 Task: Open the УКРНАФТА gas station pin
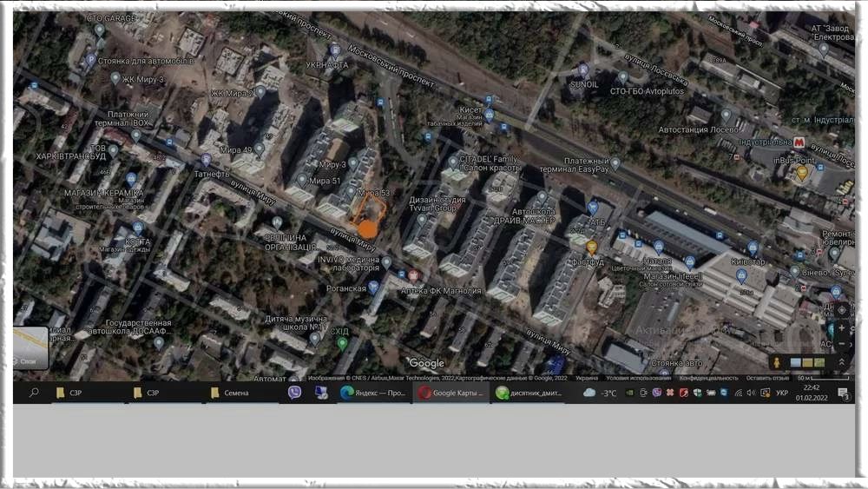tap(334, 50)
